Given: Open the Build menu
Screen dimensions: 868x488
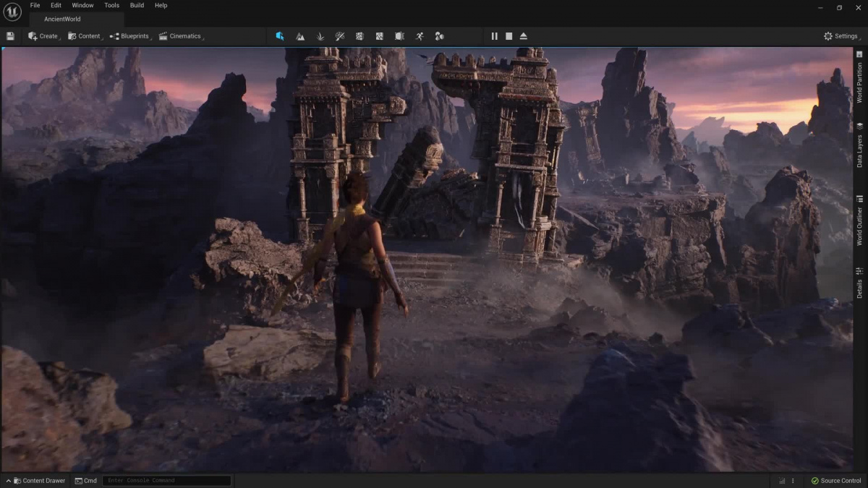Looking at the screenshot, I should (x=137, y=5).
